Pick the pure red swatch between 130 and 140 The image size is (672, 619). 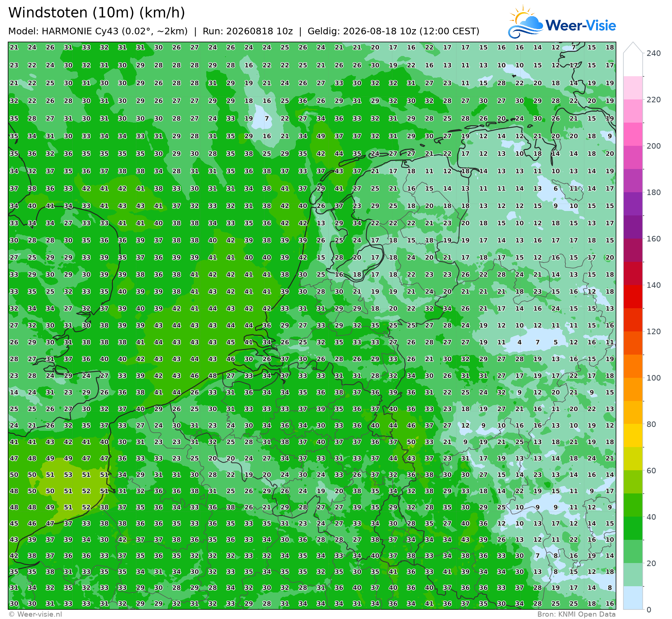633,296
